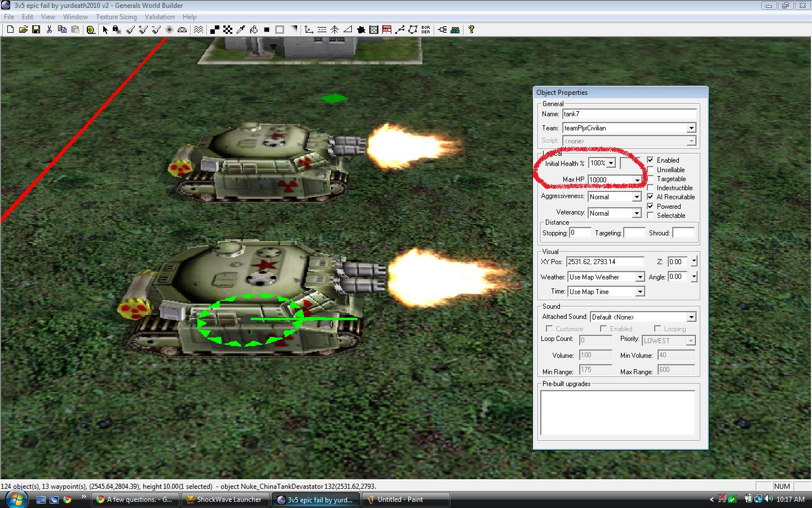Expand the Veterancy dropdown
The width and height of the screenshot is (812, 508).
(636, 213)
